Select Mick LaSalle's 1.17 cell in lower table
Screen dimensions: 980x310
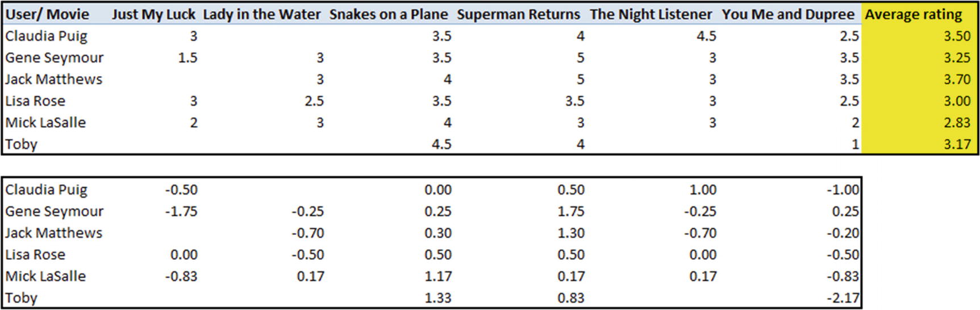[438, 276]
